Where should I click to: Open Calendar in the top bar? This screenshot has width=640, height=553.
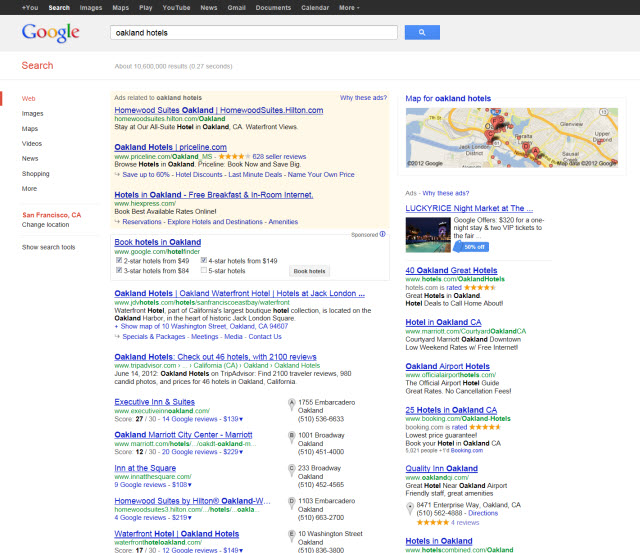315,7
